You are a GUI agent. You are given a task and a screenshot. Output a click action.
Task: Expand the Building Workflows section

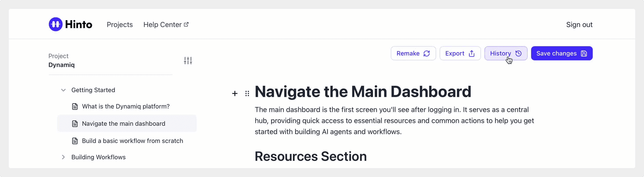[x=63, y=157]
